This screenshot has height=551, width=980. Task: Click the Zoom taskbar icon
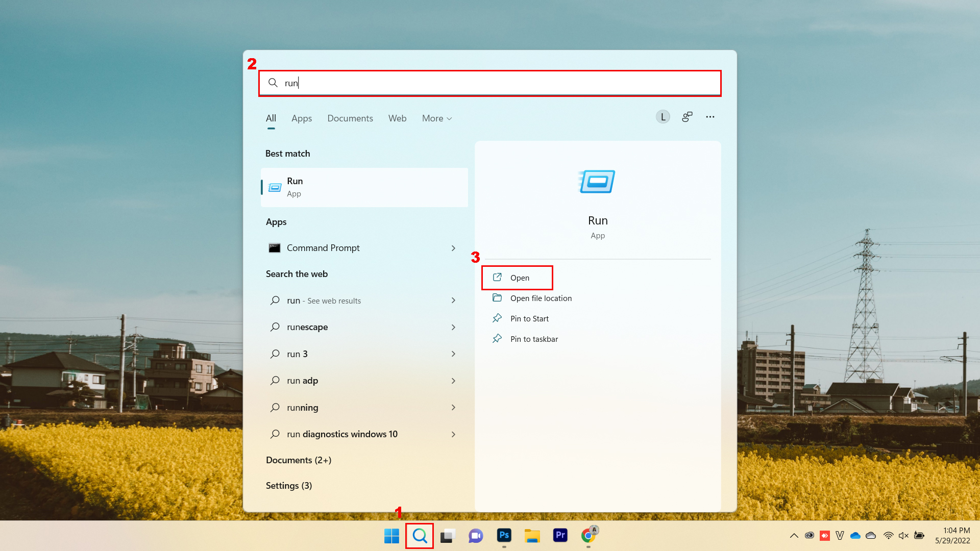pyautogui.click(x=476, y=536)
